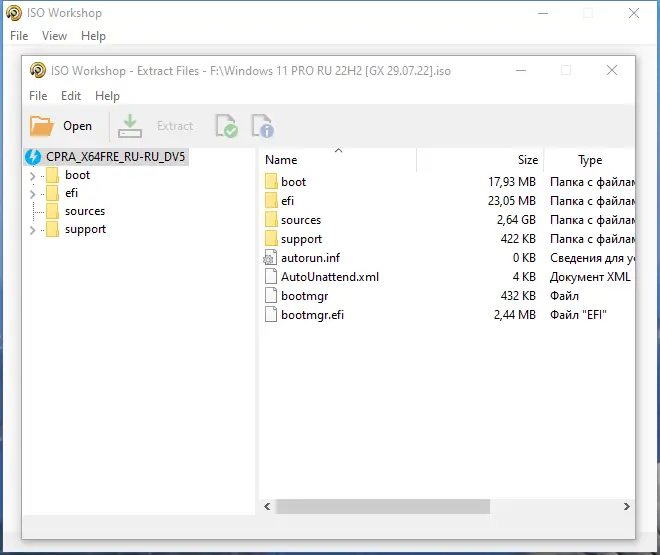Click the 422 KB size value
Screen dimensions: 660x555
tap(518, 239)
